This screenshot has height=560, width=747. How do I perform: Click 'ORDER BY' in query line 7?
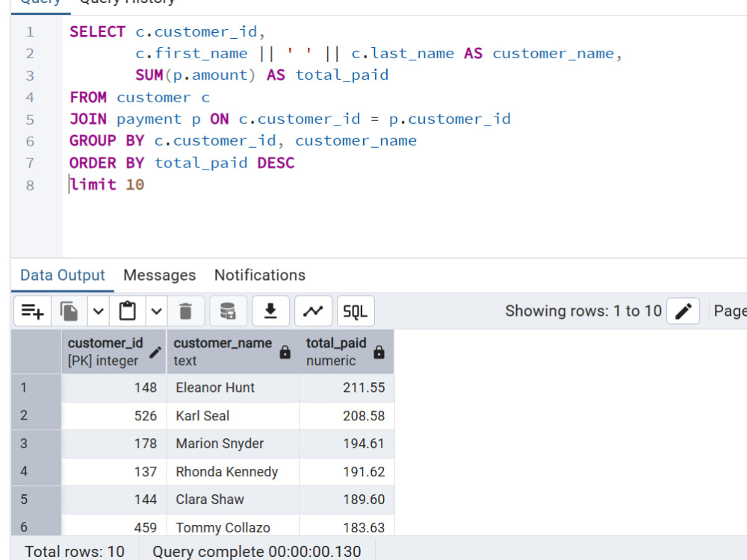click(107, 163)
